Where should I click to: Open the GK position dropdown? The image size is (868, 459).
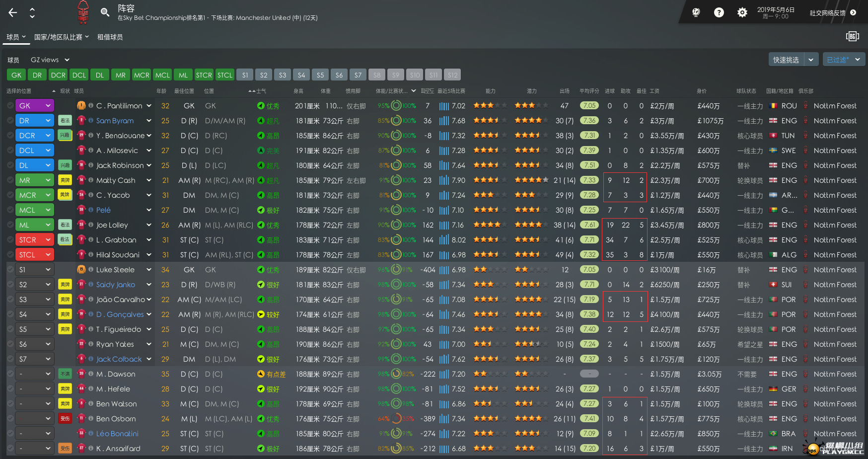pyautogui.click(x=35, y=106)
